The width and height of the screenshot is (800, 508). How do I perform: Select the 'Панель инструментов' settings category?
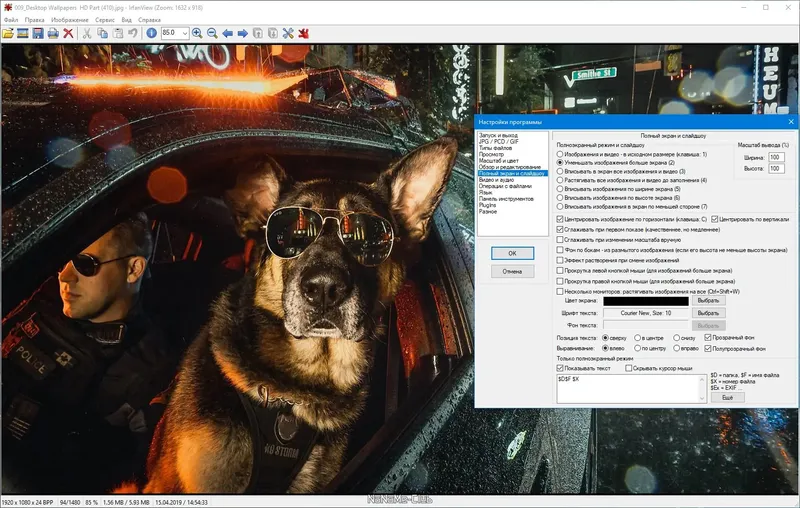[506, 199]
